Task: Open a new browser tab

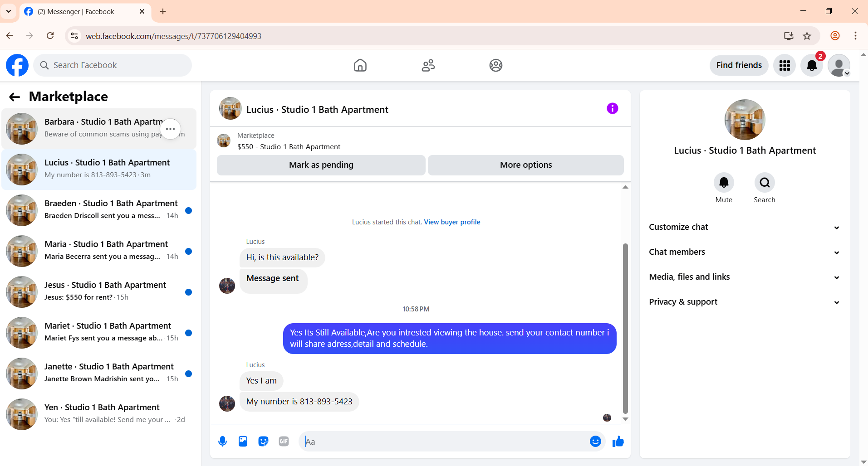Action: (163, 11)
